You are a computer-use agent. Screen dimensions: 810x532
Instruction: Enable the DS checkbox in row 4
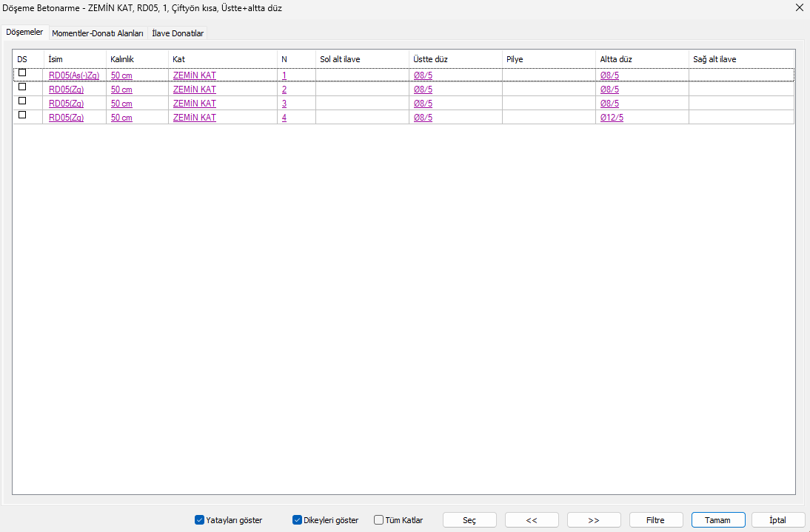tap(22, 115)
